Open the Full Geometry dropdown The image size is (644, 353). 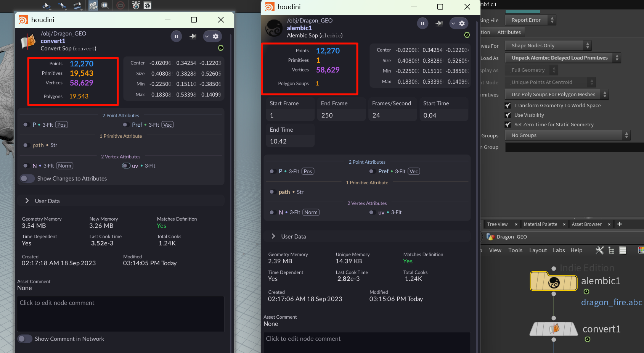point(532,70)
